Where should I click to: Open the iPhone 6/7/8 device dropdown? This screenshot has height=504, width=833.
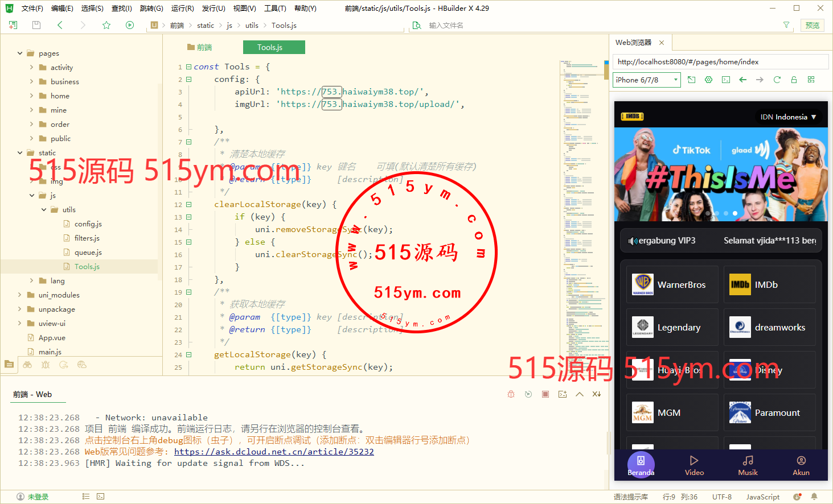point(647,80)
